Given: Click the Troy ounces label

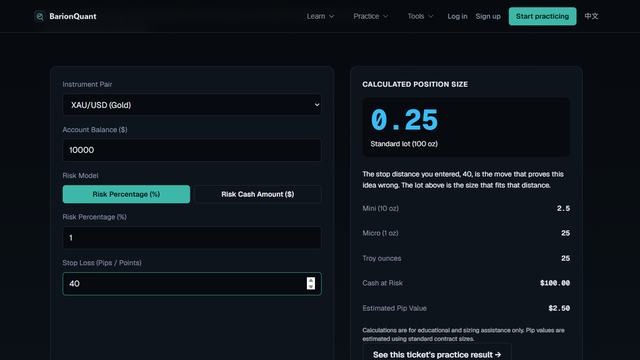Looking at the screenshot, I should coord(382,258).
